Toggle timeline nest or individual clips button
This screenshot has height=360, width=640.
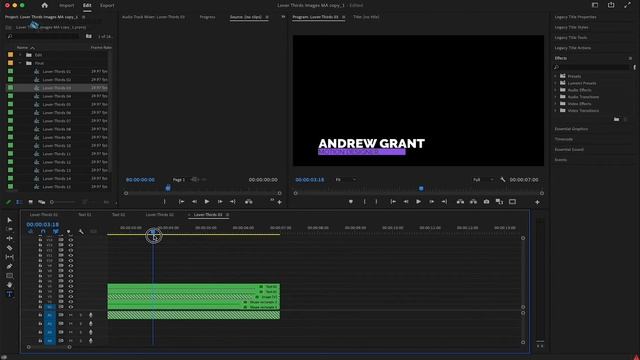pos(31,231)
